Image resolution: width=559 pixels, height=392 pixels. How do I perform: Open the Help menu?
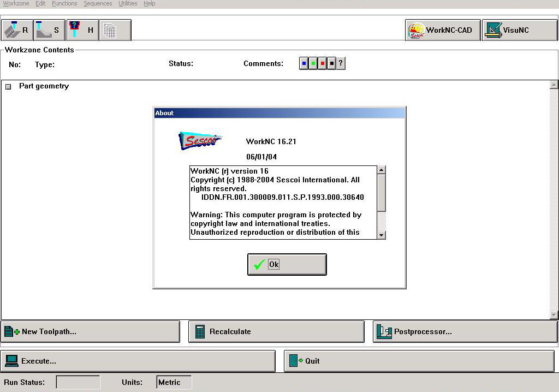pyautogui.click(x=150, y=3)
